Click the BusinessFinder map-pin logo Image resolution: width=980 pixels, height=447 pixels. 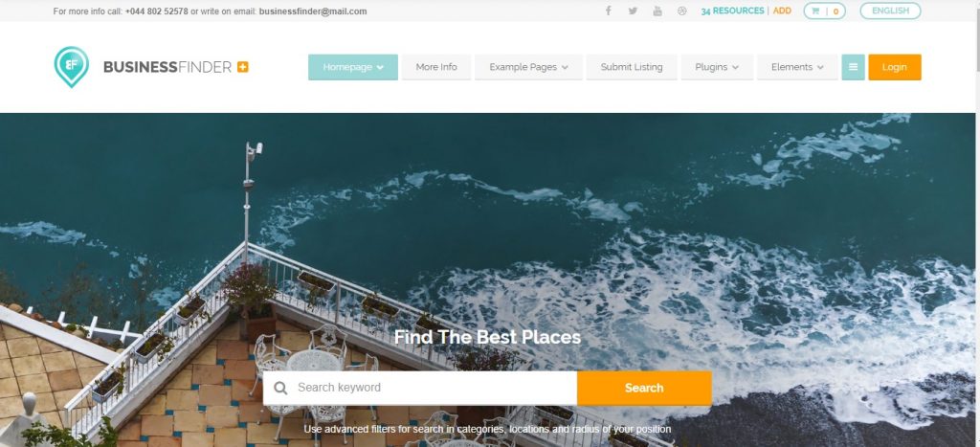[71, 67]
